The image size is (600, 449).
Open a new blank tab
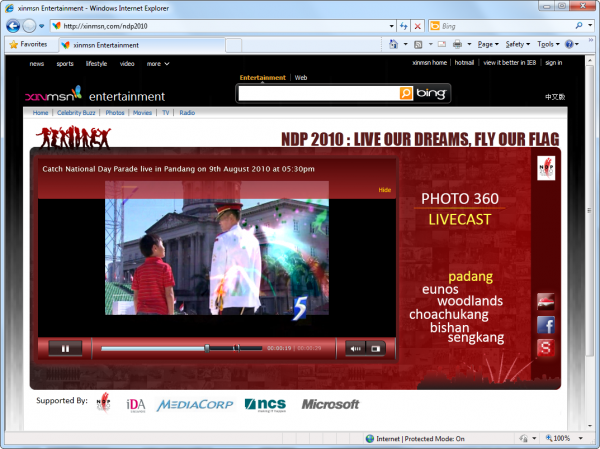pos(233,45)
